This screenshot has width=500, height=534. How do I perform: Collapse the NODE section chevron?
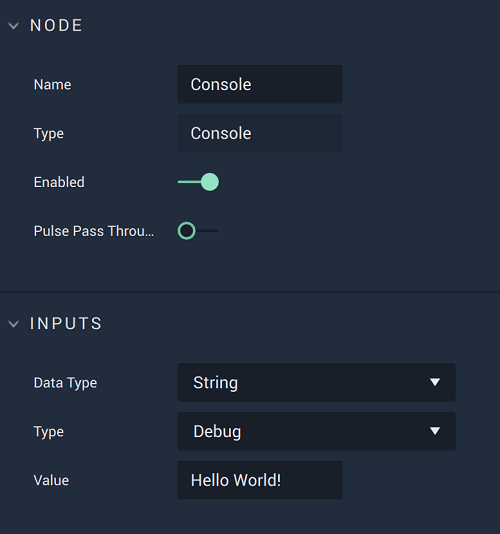14,26
